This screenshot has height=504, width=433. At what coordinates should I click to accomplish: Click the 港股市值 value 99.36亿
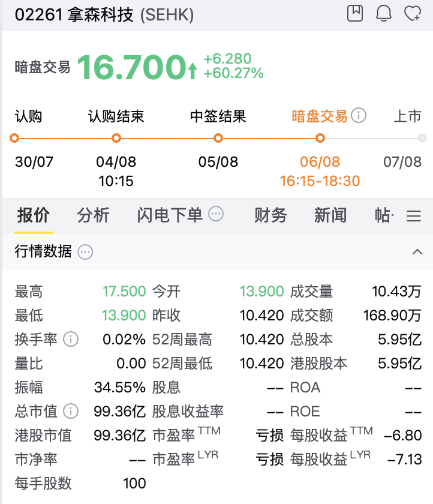point(120,436)
